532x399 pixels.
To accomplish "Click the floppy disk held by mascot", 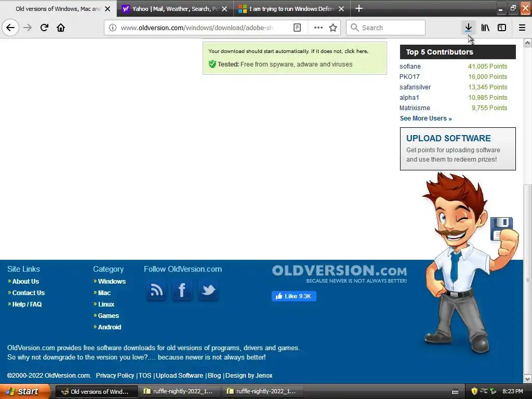I will pos(501,228).
